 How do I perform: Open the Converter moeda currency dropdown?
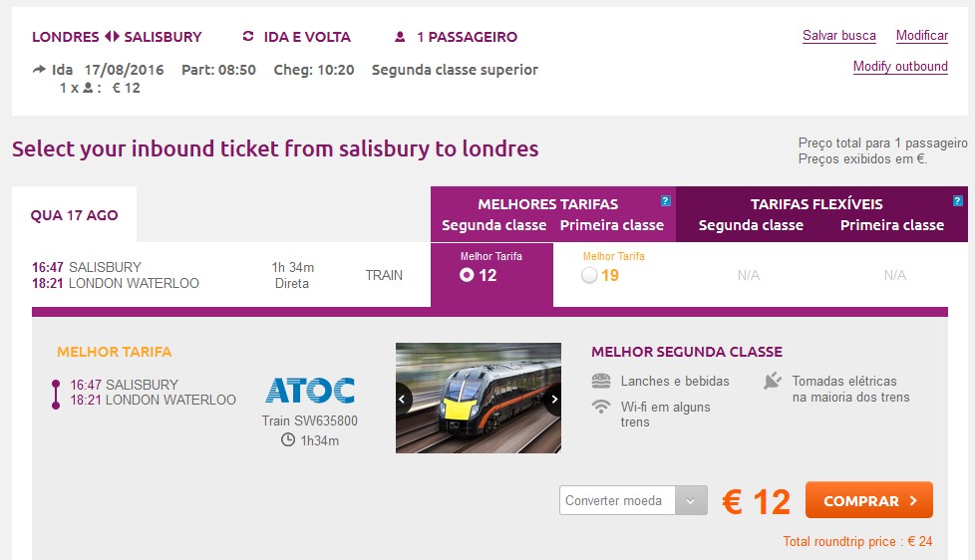pyautogui.click(x=633, y=500)
